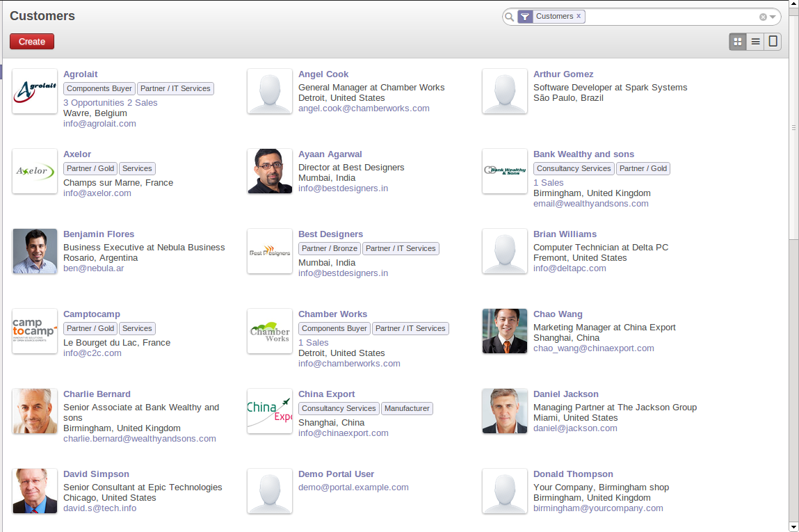
Task: Open Agrolait customer record
Action: tap(81, 74)
